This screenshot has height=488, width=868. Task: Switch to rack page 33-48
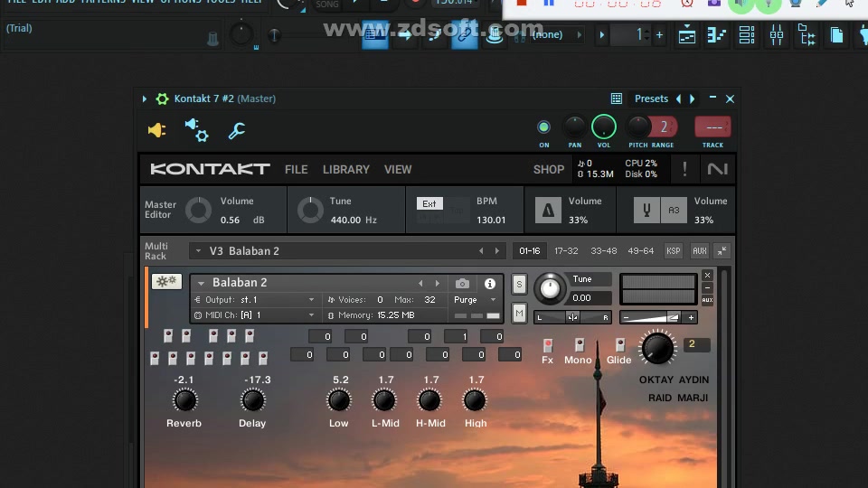coord(603,251)
